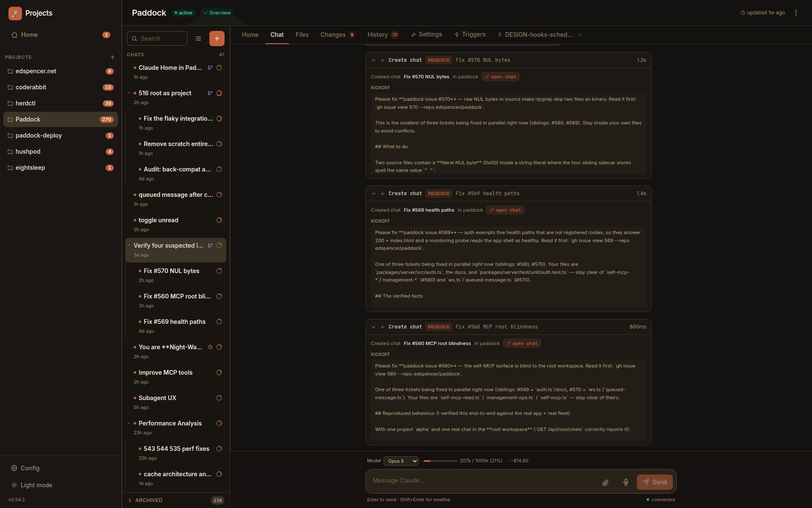Viewport: 812px width, 508px height.
Task: Open the Changes tab
Action: pyautogui.click(x=337, y=35)
